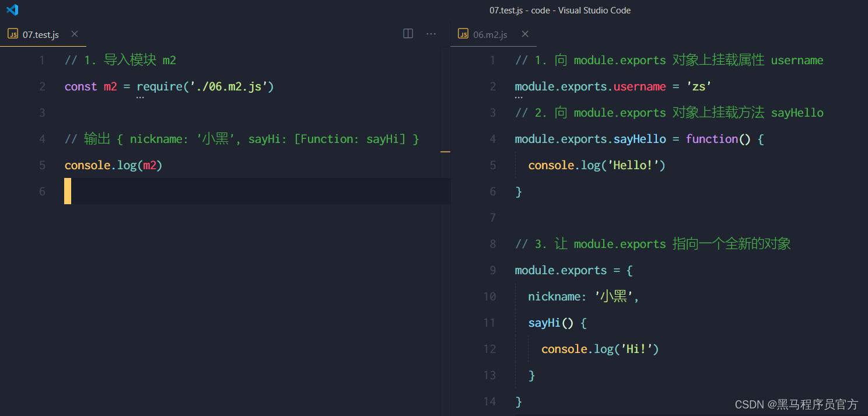Click the line 1 comment in 06.m2.js
The width and height of the screenshot is (868, 416).
669,60
